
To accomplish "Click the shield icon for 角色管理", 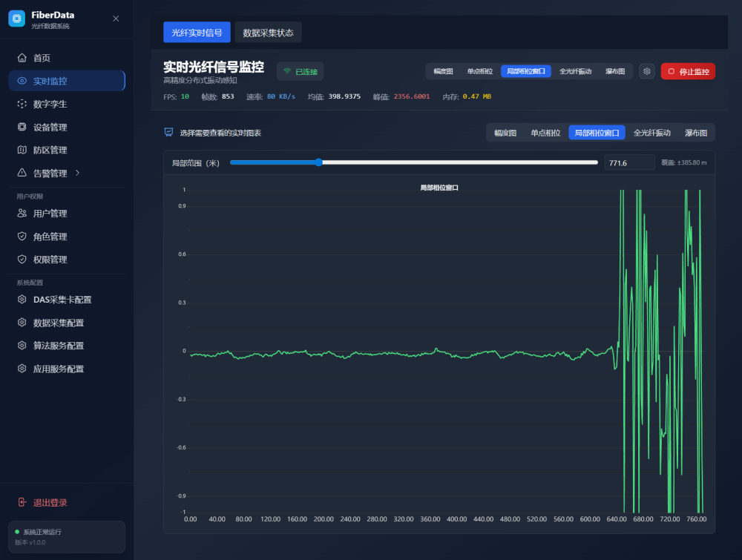I will pos(22,237).
